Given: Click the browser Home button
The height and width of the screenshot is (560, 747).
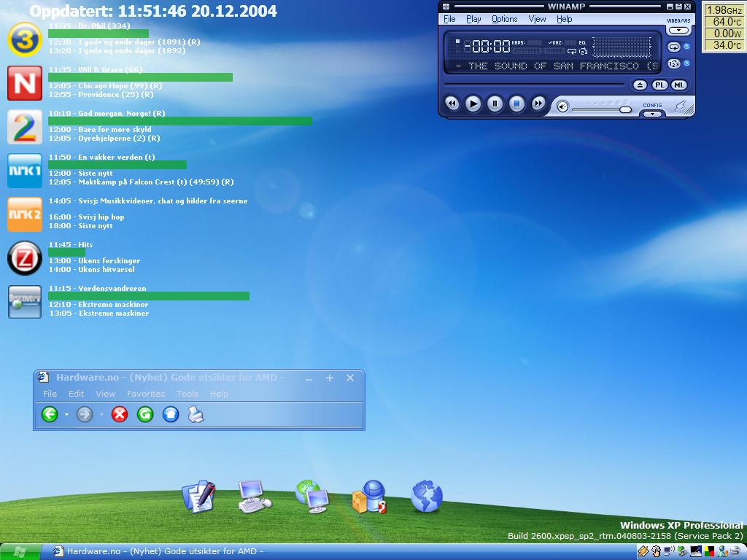Looking at the screenshot, I should [x=171, y=414].
